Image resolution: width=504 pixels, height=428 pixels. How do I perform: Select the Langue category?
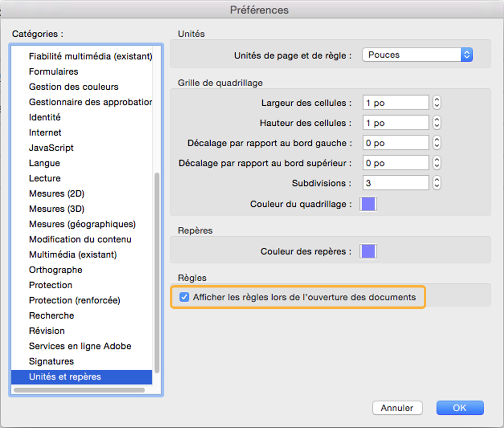44,163
